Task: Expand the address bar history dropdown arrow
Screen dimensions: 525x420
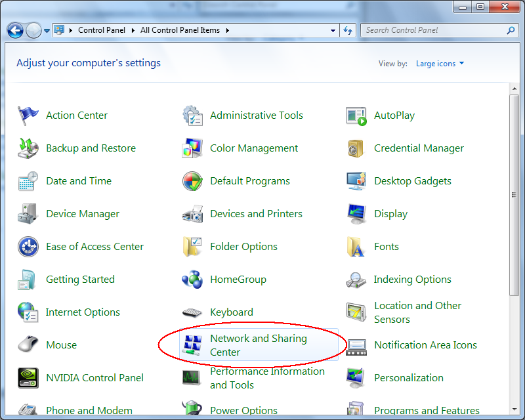Action: pos(333,30)
